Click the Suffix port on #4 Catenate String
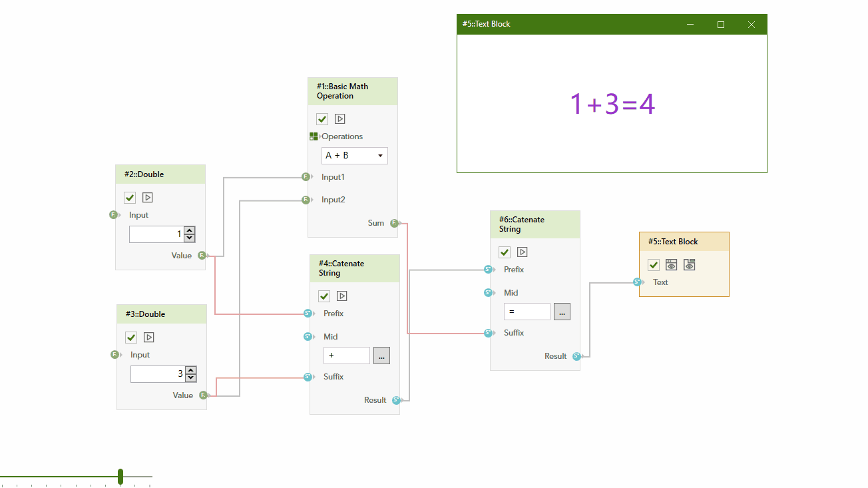The image size is (868, 488). coord(308,377)
